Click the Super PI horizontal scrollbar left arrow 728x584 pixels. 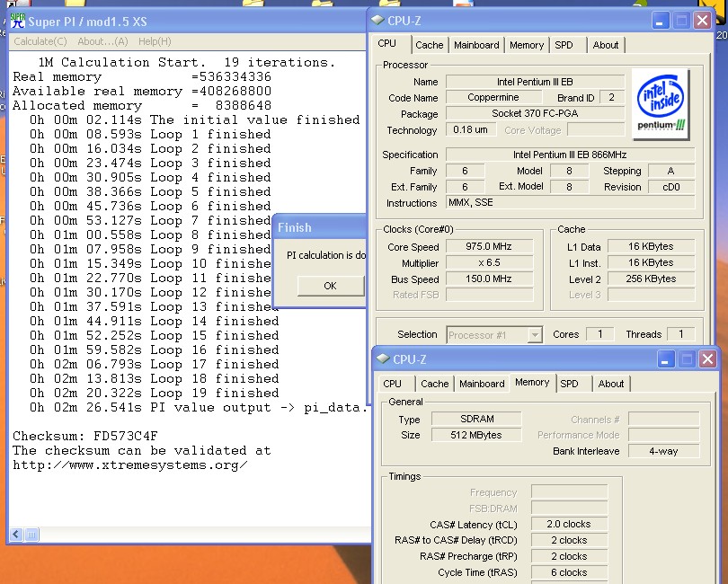pos(16,535)
